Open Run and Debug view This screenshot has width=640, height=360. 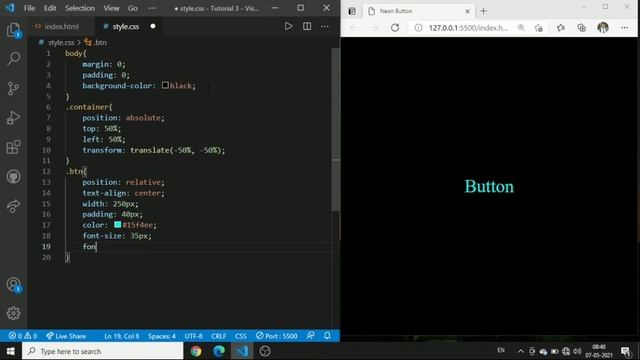coord(13,118)
